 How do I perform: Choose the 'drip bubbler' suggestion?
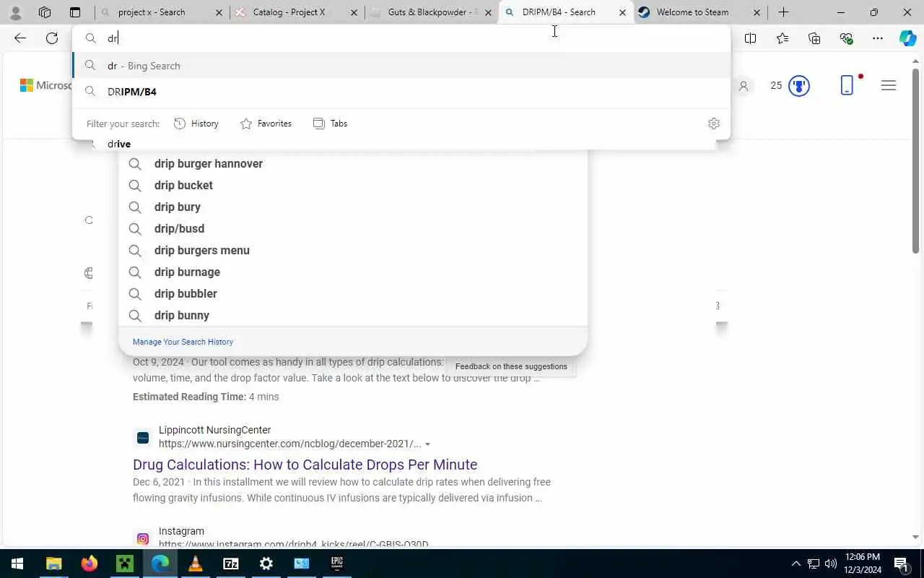(x=353, y=294)
